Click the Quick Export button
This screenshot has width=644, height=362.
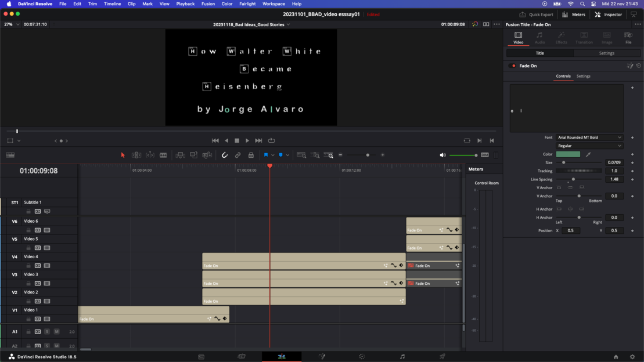pyautogui.click(x=536, y=15)
